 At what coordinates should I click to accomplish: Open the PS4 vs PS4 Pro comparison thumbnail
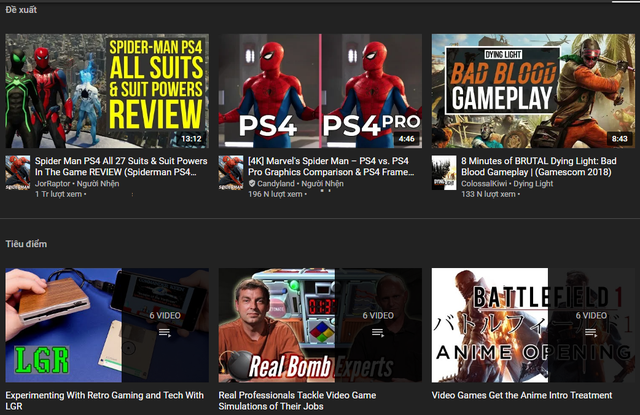pos(320,91)
